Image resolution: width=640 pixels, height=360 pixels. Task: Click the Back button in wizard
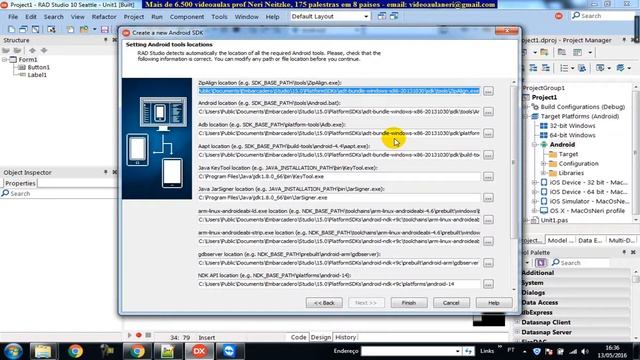tap(324, 303)
